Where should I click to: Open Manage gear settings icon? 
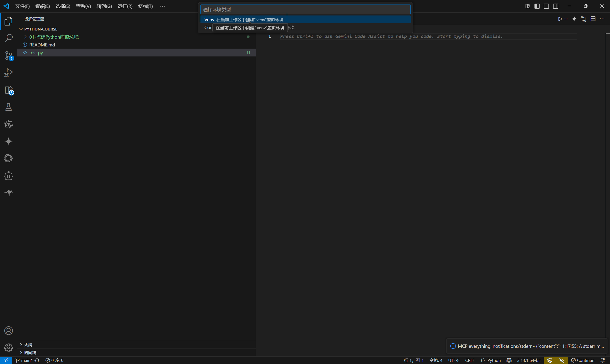click(x=9, y=348)
